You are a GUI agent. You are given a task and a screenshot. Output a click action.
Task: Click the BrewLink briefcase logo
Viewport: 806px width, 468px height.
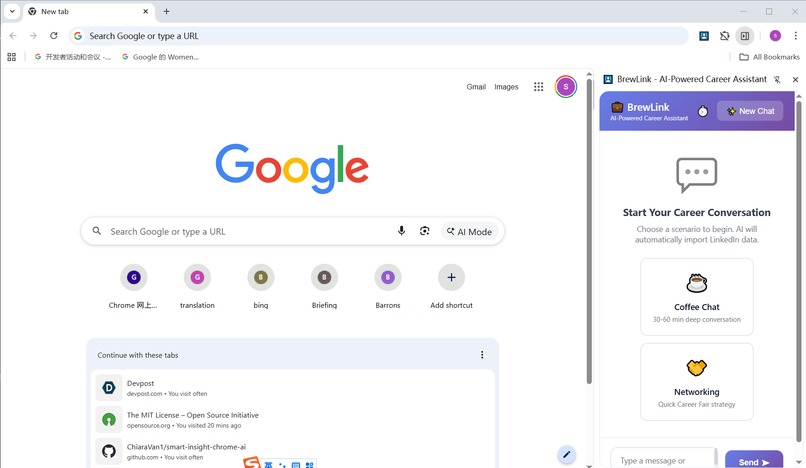pos(617,107)
